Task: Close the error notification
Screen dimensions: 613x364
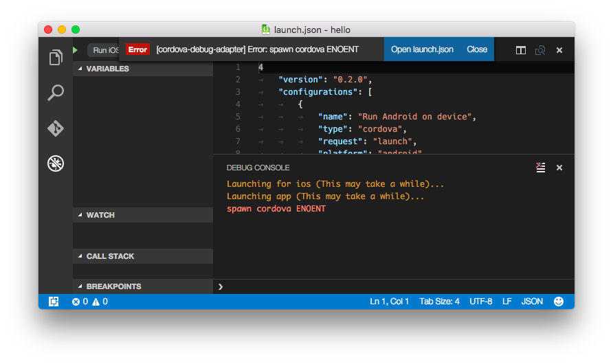Action: coord(476,49)
